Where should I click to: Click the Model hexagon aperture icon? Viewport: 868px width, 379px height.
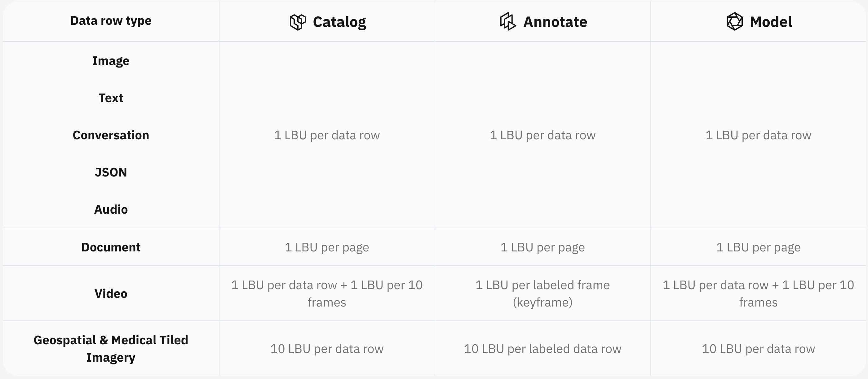[x=735, y=22]
